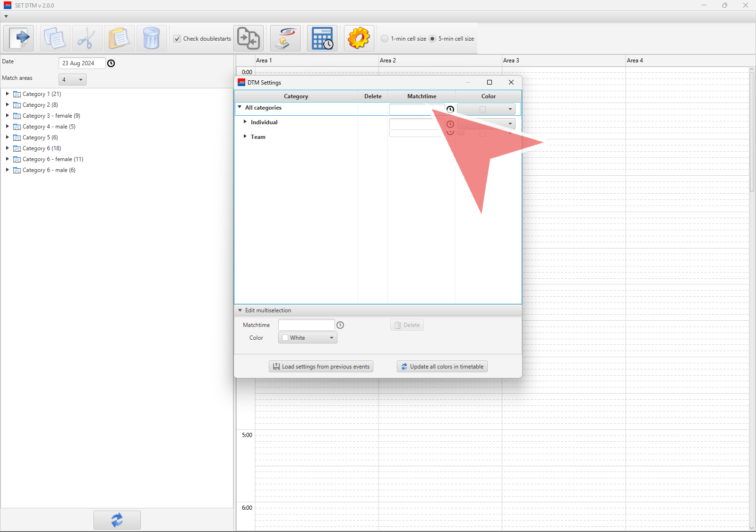Viewport: 756px width, 532px height.
Task: Click the copy documents toolbar icon
Action: [55, 38]
